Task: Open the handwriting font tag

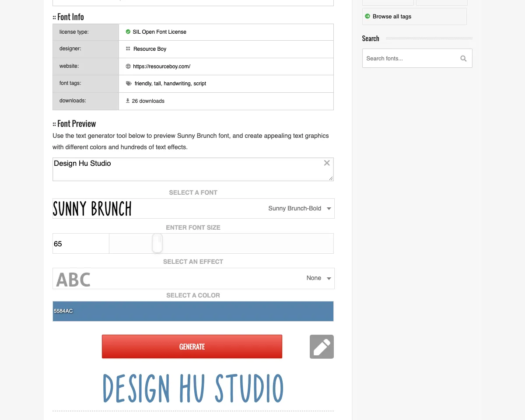Action: (177, 84)
